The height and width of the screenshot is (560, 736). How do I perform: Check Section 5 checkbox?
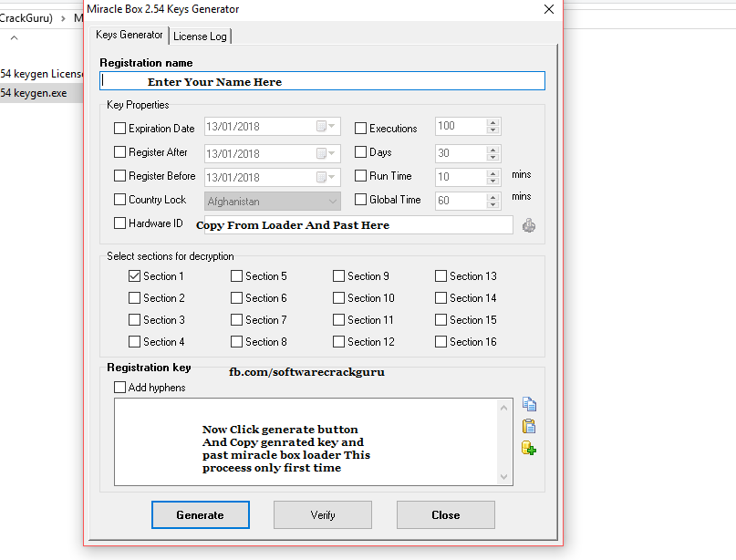pos(236,276)
